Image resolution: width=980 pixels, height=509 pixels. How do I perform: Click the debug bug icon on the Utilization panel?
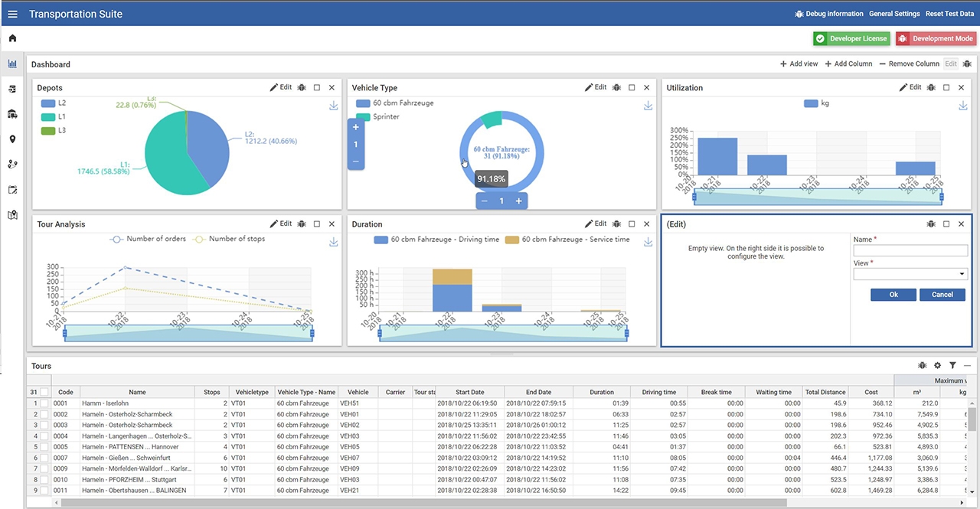pos(931,88)
